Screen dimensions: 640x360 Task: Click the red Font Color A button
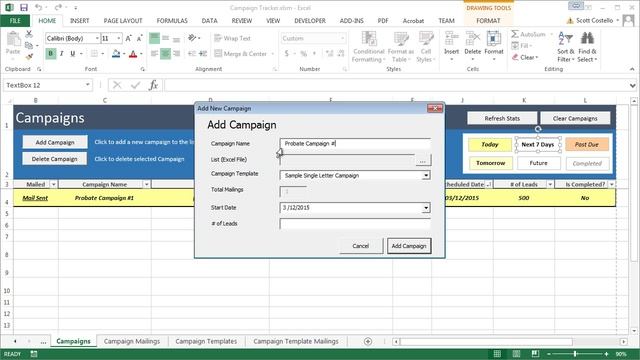[x=133, y=53]
